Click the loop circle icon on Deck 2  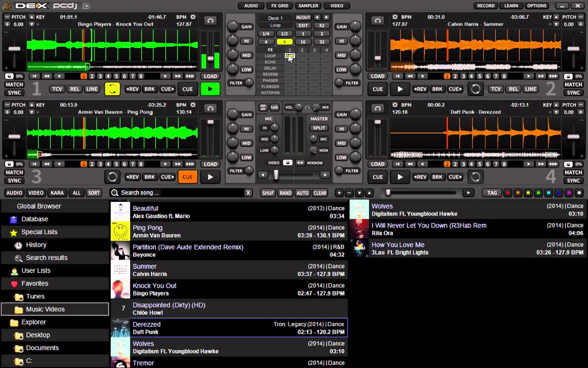(x=475, y=89)
